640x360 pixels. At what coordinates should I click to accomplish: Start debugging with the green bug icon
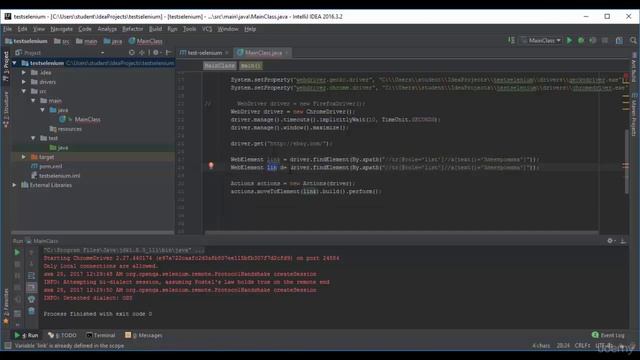(x=581, y=40)
